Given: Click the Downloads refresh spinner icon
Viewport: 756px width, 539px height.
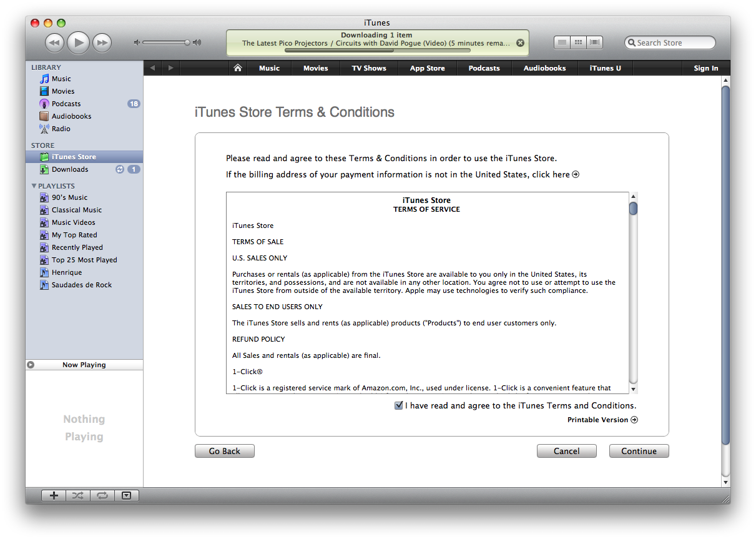Looking at the screenshot, I should coord(120,169).
